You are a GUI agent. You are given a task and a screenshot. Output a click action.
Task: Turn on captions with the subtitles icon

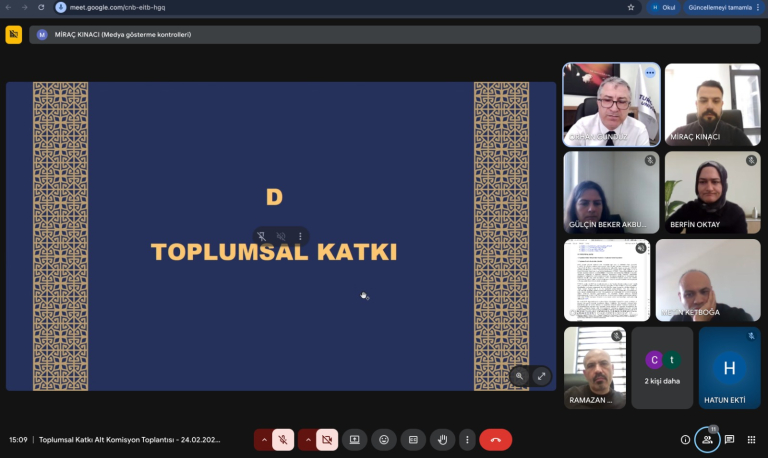click(x=412, y=439)
